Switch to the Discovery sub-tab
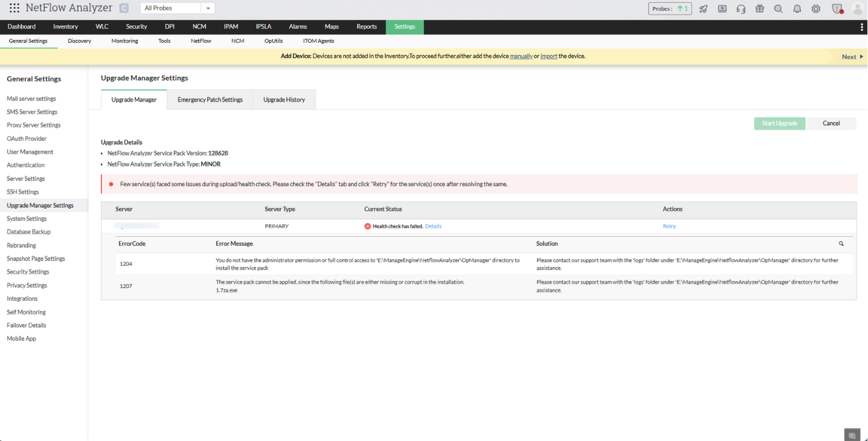868x441 pixels. click(x=80, y=41)
